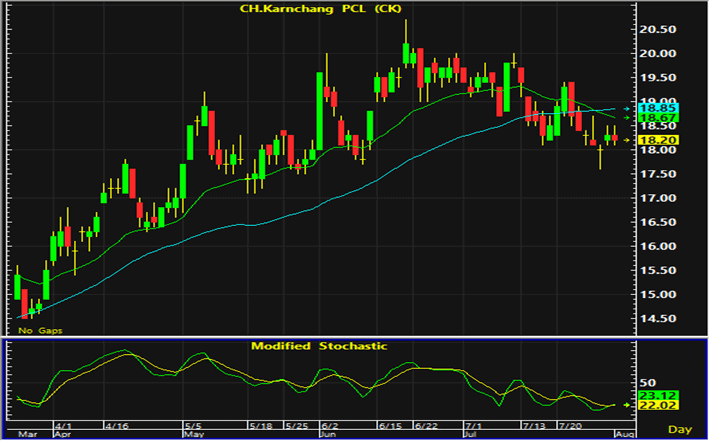This screenshot has width=710, height=441.
Task: Click the Jun month label
Action: tap(328, 435)
